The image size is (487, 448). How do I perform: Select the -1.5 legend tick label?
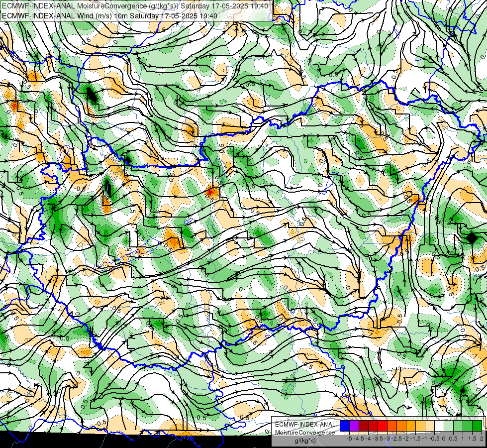click(x=415, y=439)
